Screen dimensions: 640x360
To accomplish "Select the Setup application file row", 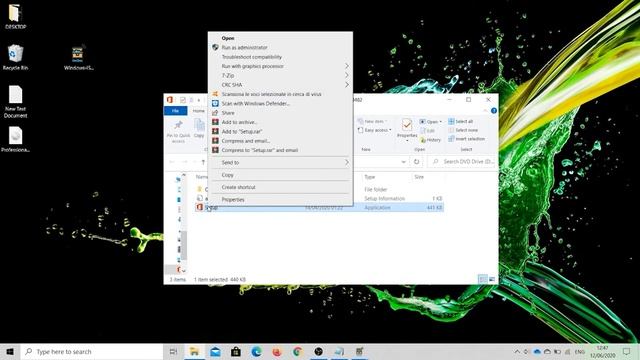I will coord(319,208).
